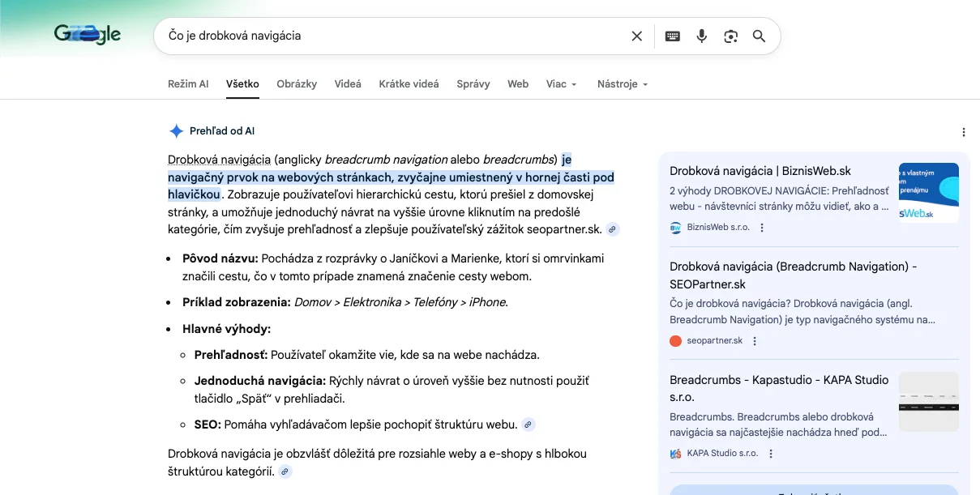Viewport: 980px width, 495px height.
Task: Open the on-screen keyboard input tool
Action: click(x=672, y=36)
